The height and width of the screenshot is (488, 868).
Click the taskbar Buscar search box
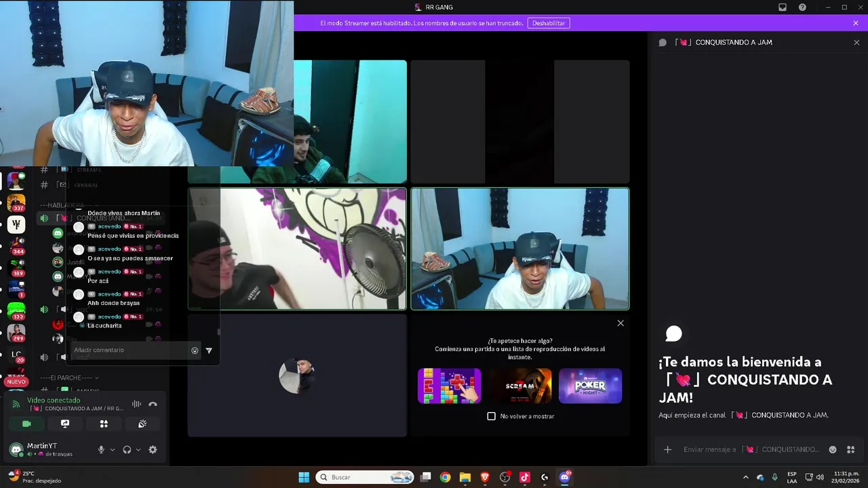(x=366, y=477)
